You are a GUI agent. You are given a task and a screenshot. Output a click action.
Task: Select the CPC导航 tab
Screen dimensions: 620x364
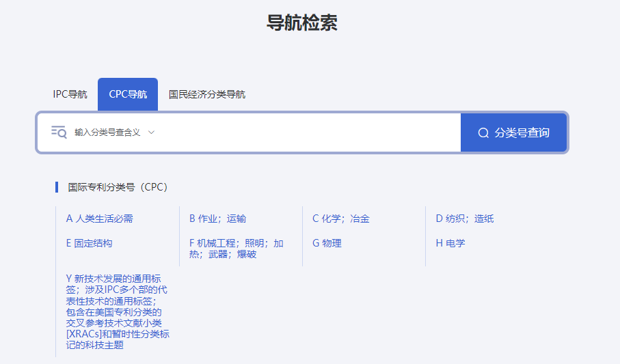coord(128,94)
